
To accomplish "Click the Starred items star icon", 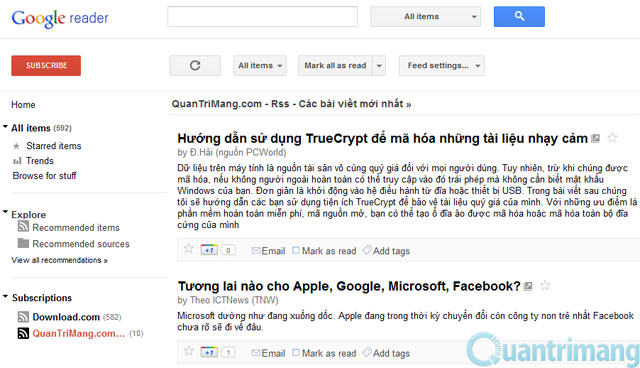I will 16,146.
